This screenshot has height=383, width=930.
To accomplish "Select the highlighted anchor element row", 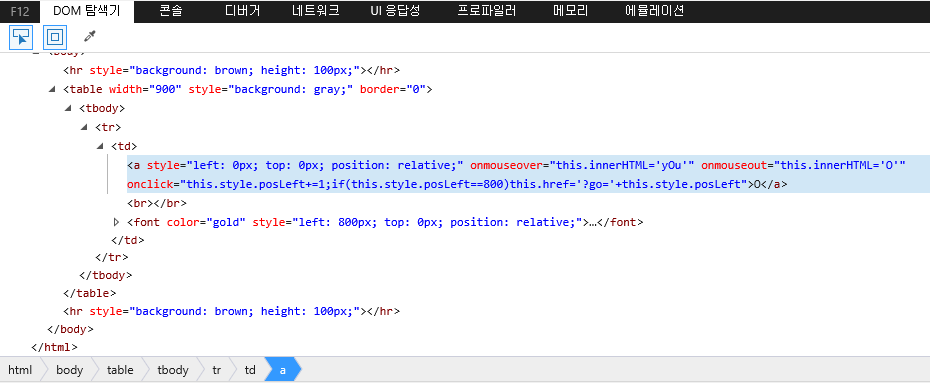I will 528,174.
